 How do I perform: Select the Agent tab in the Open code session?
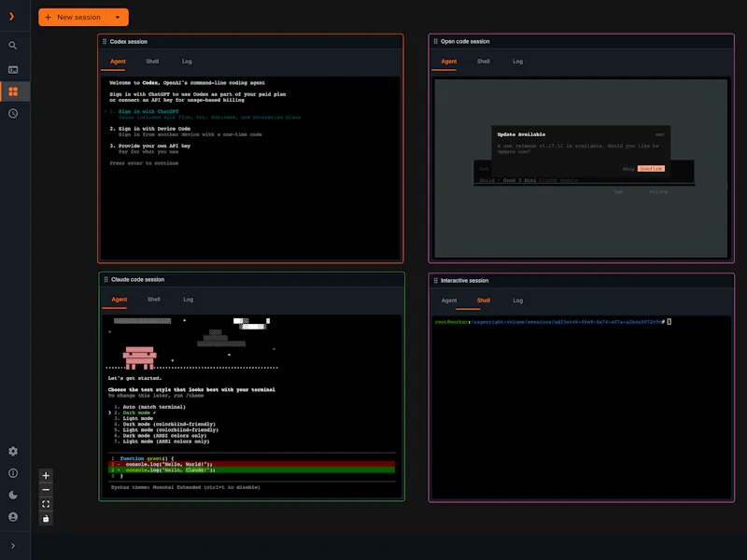[449, 62]
